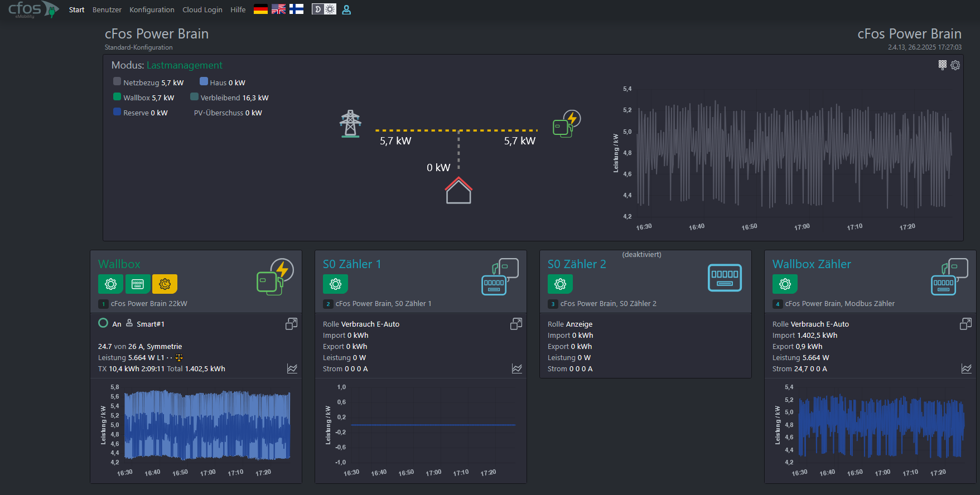Open Wallbox meter display button
Viewport: 980px width, 495px height.
[x=137, y=284]
